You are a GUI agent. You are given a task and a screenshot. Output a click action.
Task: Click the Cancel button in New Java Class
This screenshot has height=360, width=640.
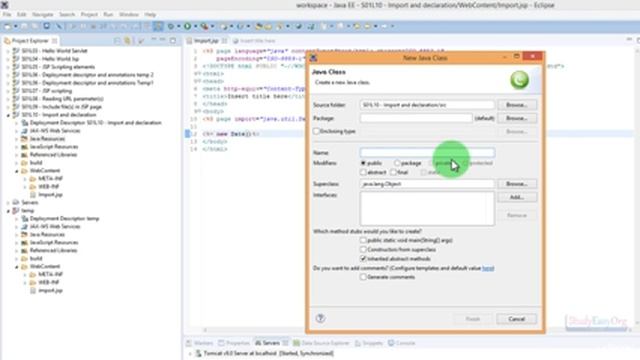517,319
